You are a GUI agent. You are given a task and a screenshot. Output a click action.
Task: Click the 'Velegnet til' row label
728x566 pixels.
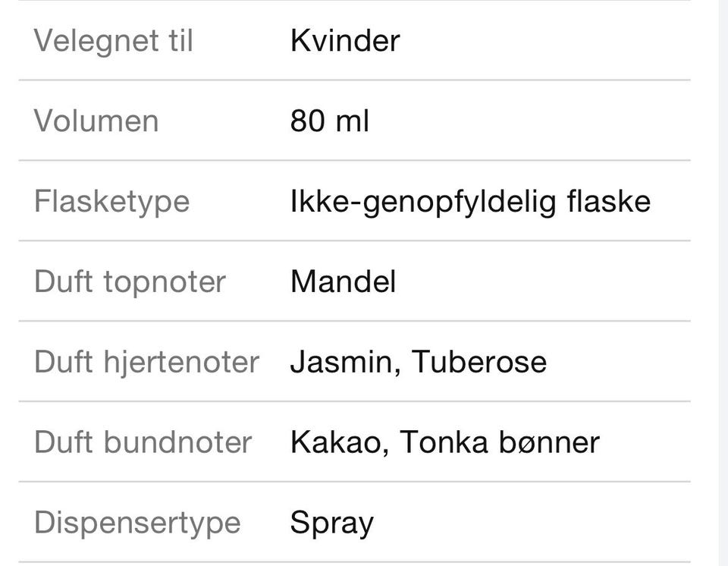pos(113,40)
